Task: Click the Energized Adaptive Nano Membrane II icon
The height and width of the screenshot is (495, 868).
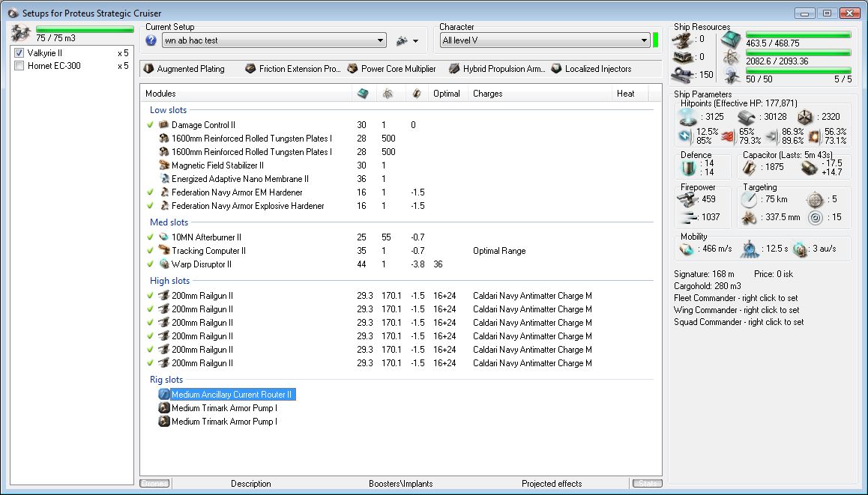Action: (164, 179)
